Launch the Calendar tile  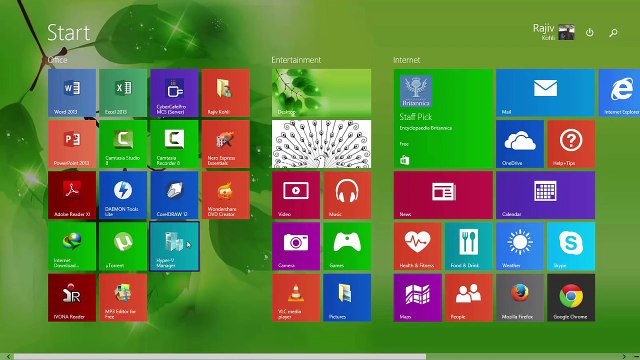point(546,195)
